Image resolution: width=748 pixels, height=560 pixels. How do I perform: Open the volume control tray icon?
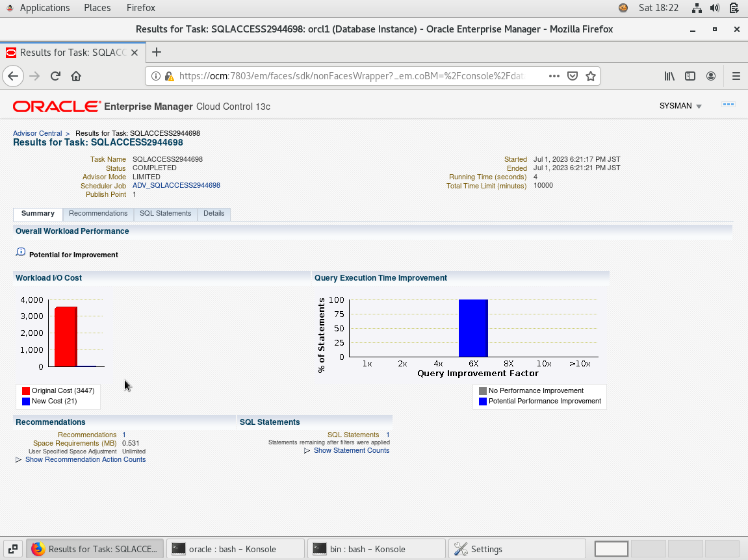[x=715, y=8]
